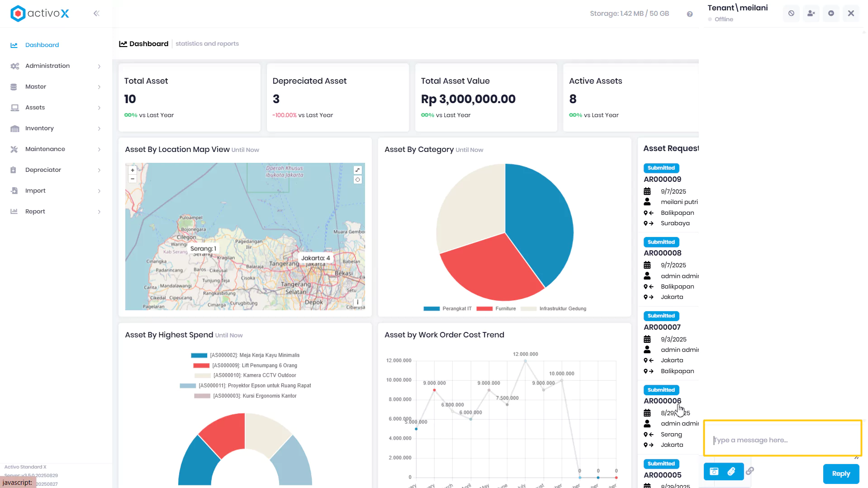This screenshot has height=488, width=868.
Task: Open asset request AR000006
Action: [x=662, y=401]
